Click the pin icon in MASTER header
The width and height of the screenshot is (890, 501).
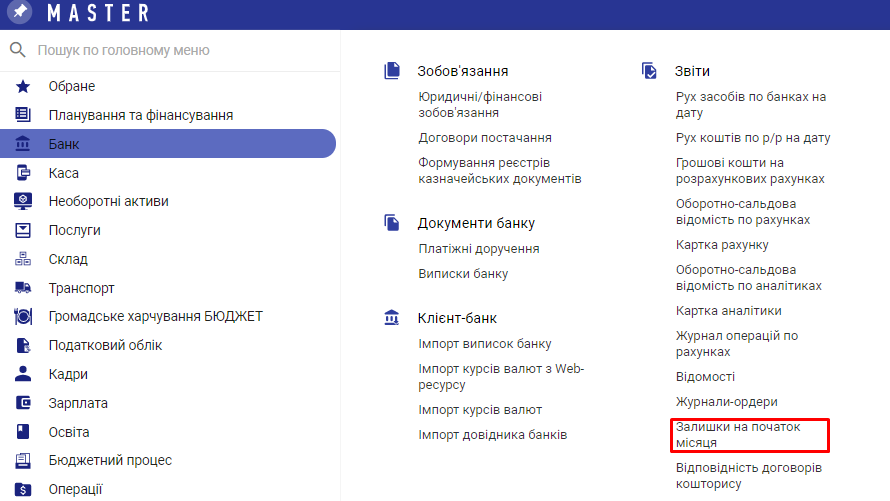point(20,13)
